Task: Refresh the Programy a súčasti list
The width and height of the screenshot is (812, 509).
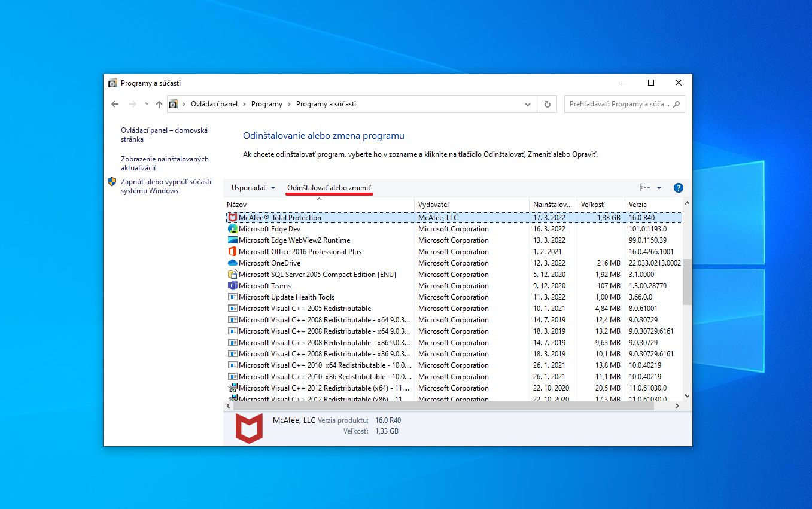Action: click(547, 104)
